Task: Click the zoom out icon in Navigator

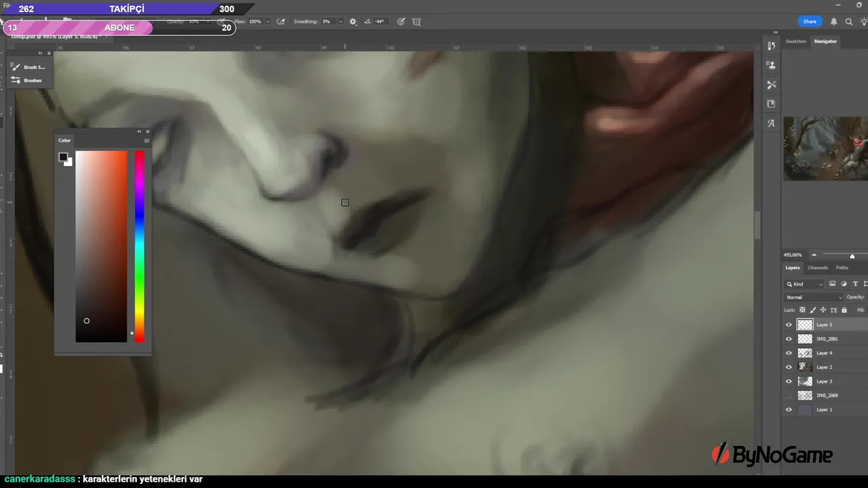Action: tap(814, 256)
